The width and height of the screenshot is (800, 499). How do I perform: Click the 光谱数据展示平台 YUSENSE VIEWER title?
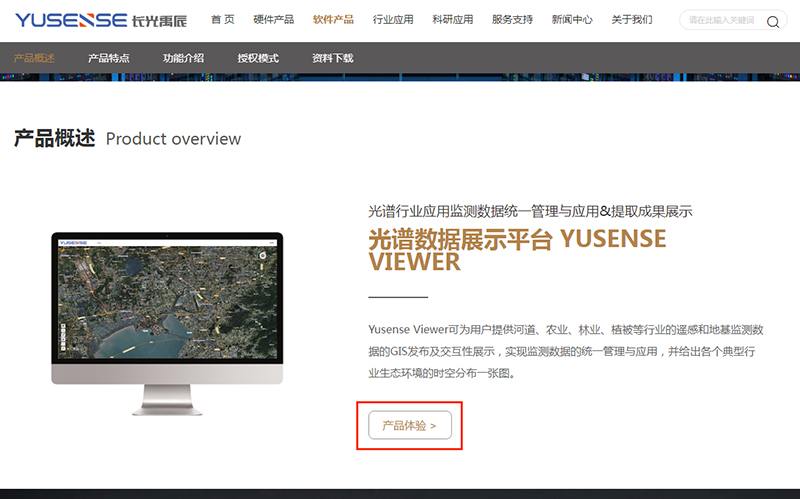tap(517, 250)
